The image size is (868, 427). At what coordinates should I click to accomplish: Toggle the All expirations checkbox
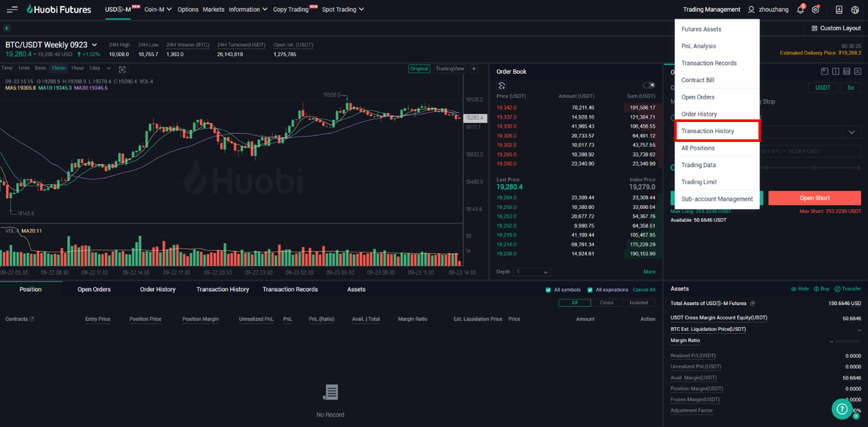point(590,290)
